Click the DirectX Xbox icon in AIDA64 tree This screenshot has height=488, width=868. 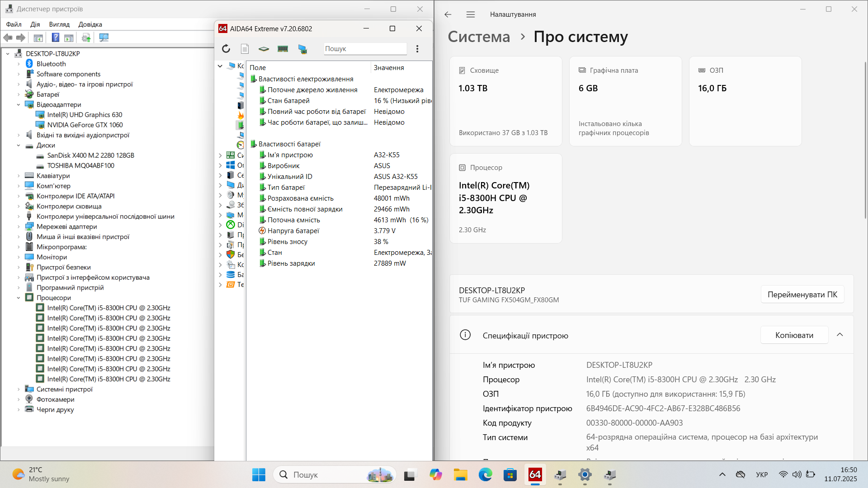(231, 225)
